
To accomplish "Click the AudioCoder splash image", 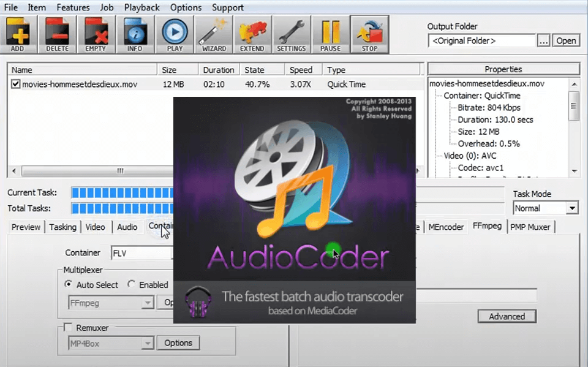I will point(295,210).
